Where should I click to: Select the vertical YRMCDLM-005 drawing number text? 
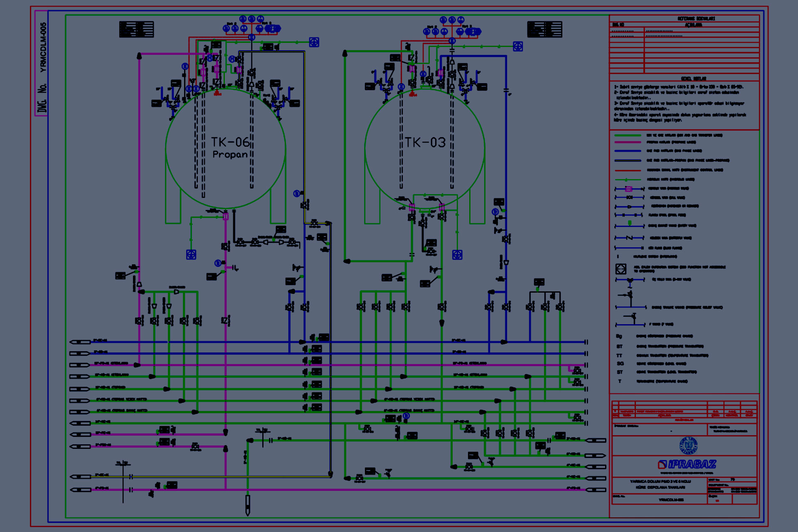click(x=43, y=47)
